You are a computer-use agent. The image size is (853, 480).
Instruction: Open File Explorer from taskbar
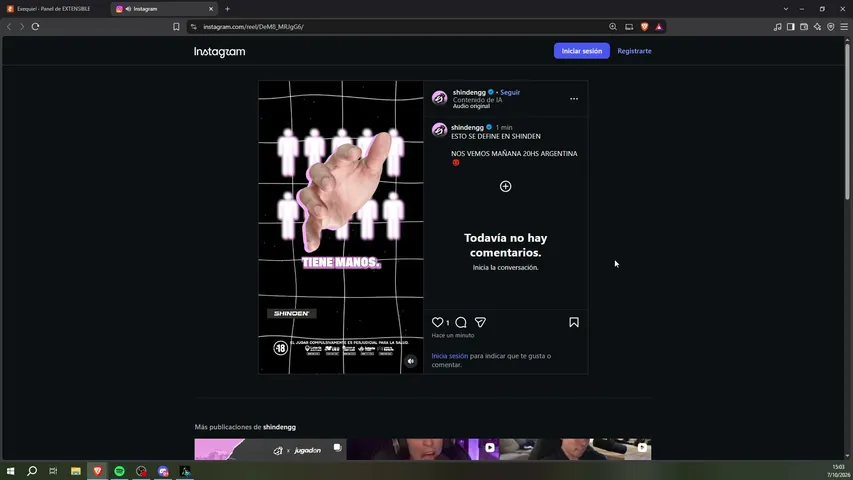76,471
